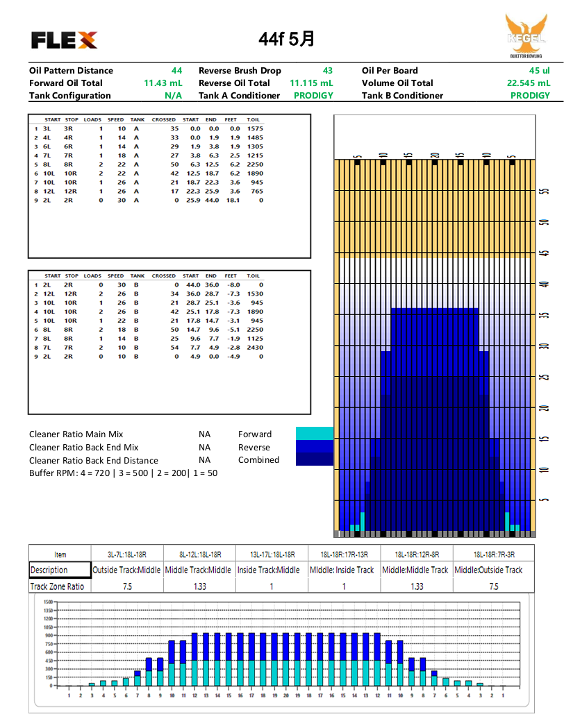Viewport: 564px width, 728px height.
Task: Select the cyan Forward legend swatch
Action: (315, 434)
